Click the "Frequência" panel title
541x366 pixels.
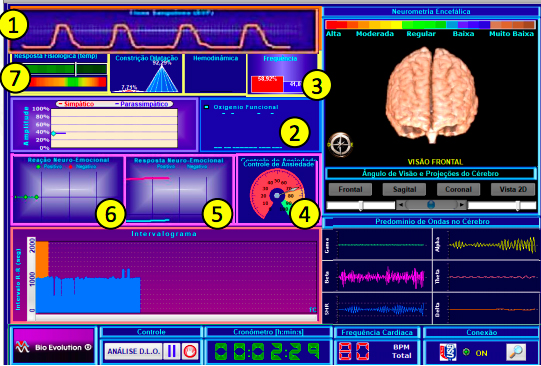(x=281, y=59)
